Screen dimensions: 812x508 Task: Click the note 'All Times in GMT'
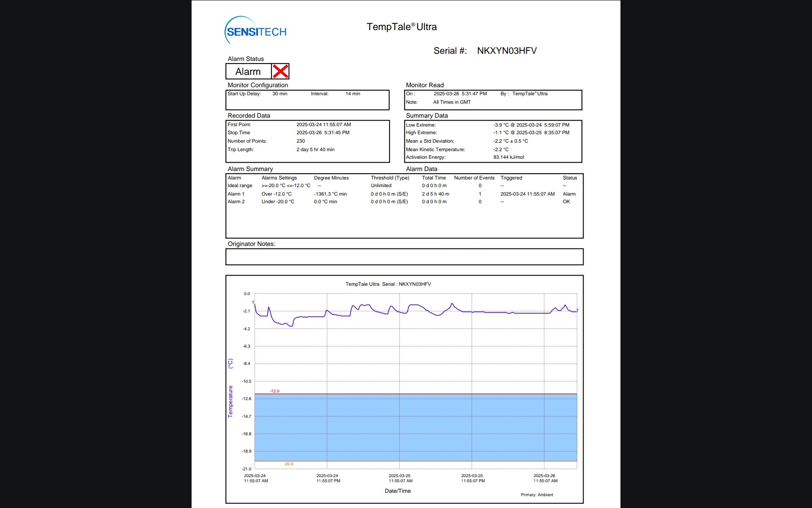[452, 102]
